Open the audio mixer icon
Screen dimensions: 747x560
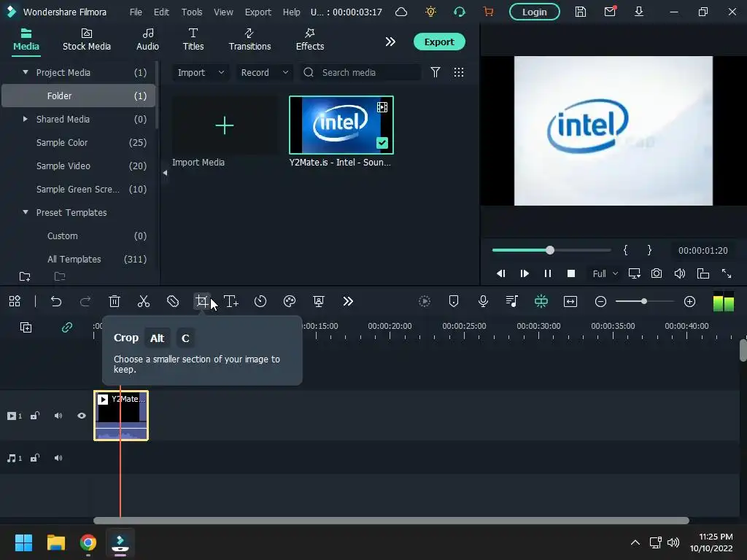[x=511, y=301]
